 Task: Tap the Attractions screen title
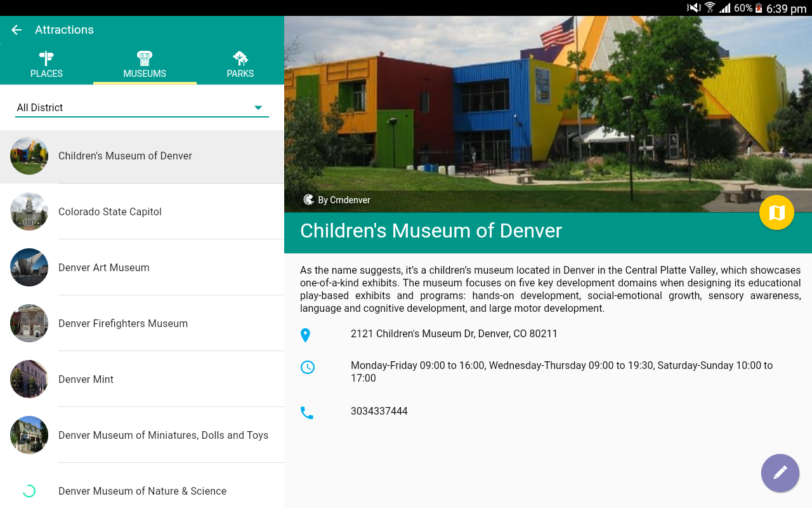(64, 30)
